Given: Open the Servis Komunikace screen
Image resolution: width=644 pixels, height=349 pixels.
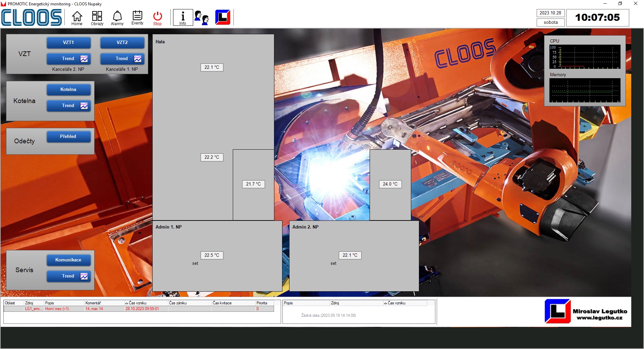Looking at the screenshot, I should [x=68, y=260].
